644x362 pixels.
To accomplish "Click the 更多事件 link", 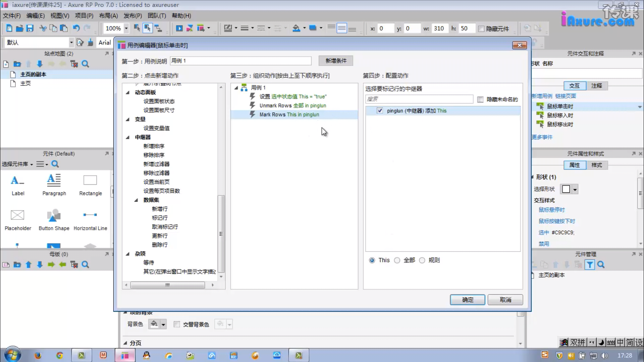I will 542,137.
